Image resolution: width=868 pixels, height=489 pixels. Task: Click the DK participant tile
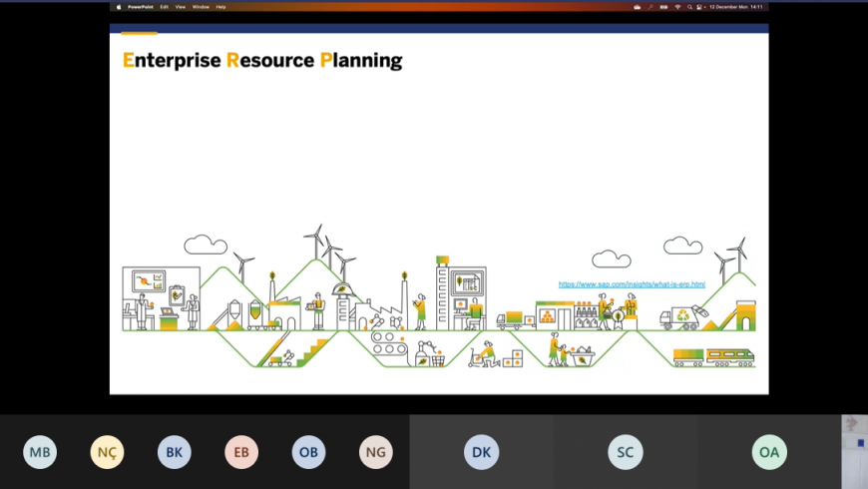pyautogui.click(x=481, y=452)
